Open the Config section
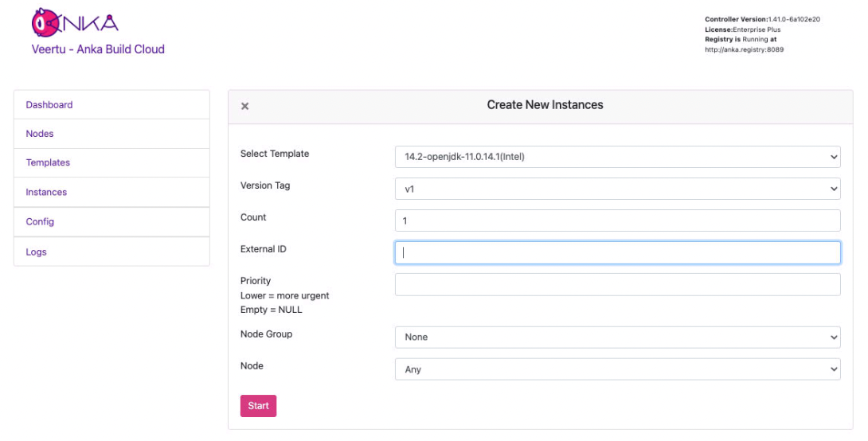This screenshot has width=868, height=441. [40, 221]
